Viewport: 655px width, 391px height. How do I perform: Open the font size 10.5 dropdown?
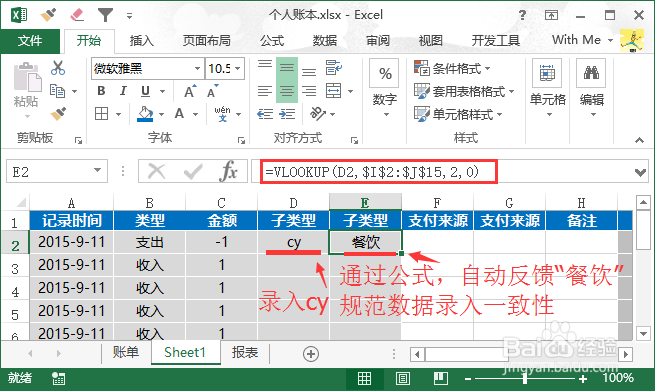(238, 68)
